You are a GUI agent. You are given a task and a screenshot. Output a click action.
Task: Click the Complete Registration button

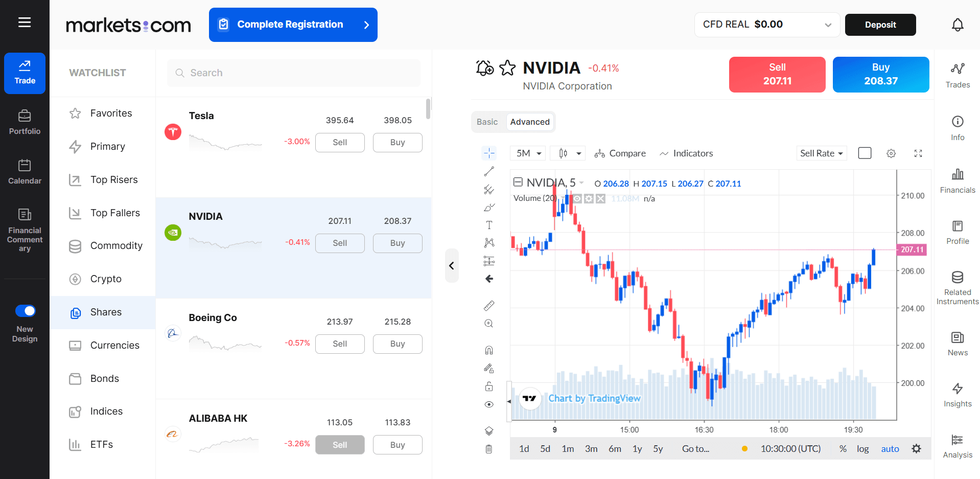pyautogui.click(x=293, y=25)
